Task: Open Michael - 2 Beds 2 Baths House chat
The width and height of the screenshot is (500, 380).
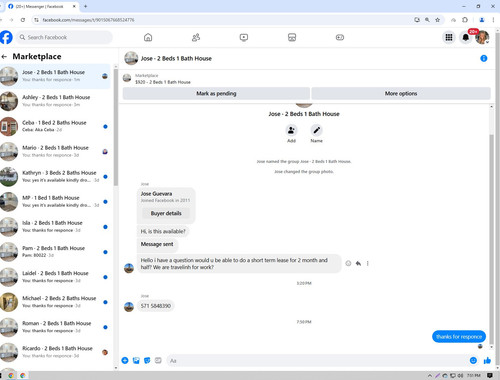Action: click(x=55, y=302)
